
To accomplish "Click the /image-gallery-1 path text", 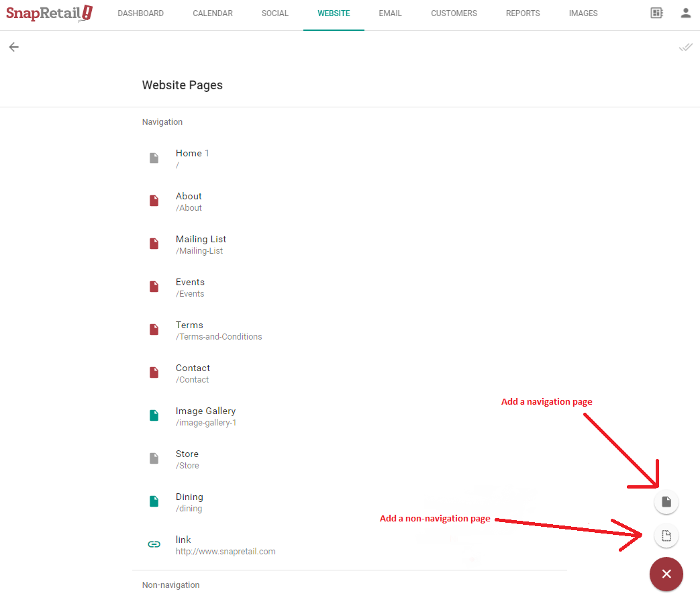I will click(x=206, y=423).
